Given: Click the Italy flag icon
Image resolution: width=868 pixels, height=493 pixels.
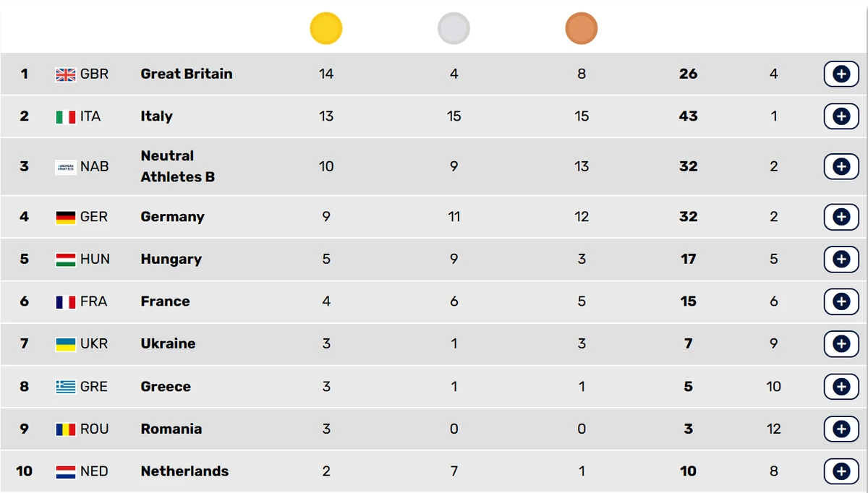Looking at the screenshot, I should coord(66,117).
